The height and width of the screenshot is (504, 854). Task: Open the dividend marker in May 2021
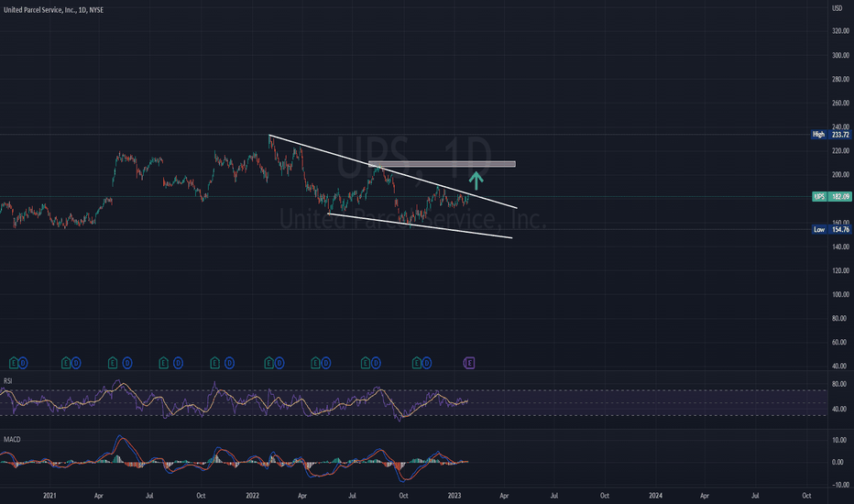click(126, 363)
